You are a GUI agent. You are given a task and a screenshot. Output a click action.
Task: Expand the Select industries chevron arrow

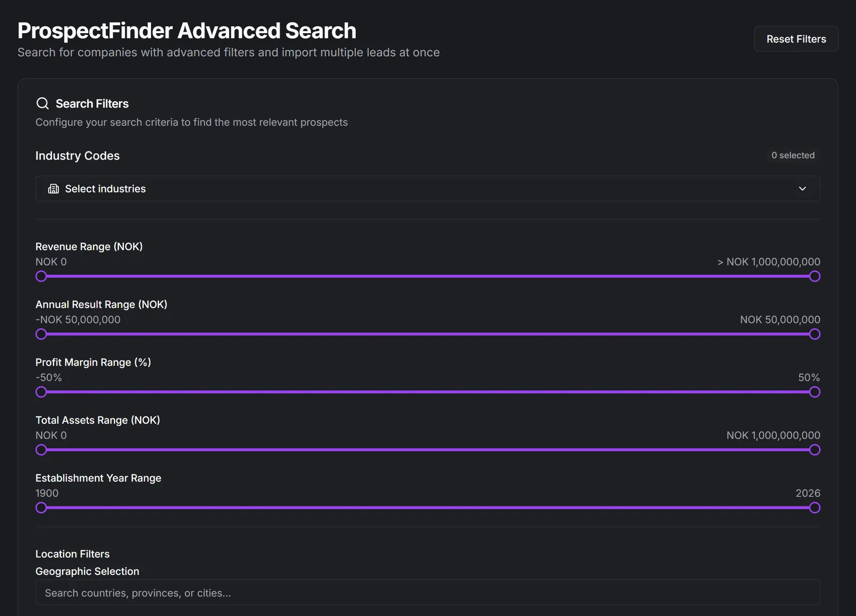click(x=802, y=189)
